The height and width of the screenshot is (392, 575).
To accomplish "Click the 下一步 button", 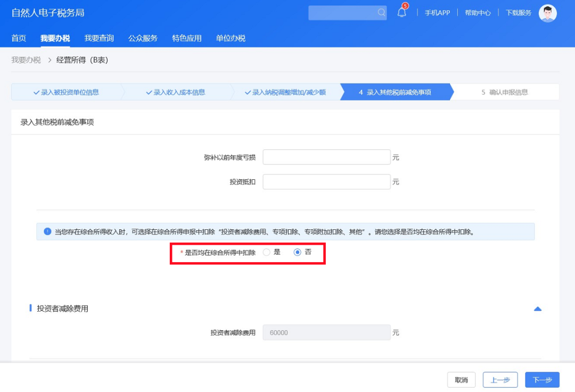I will tap(542, 380).
